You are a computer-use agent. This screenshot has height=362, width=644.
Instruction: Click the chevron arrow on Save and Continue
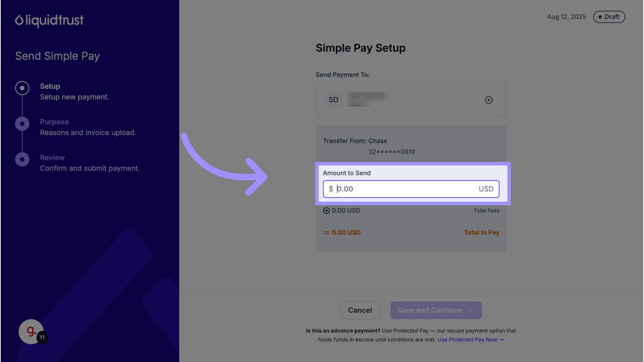(x=471, y=310)
